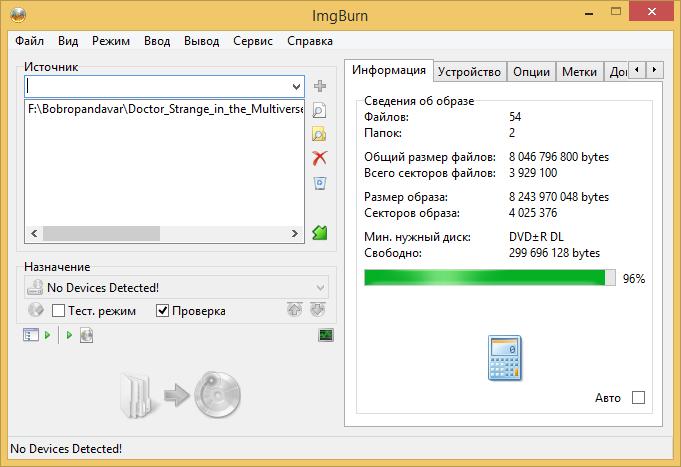Click the green 96% progress bar
Viewport: 681px width, 467px height.
[490, 278]
